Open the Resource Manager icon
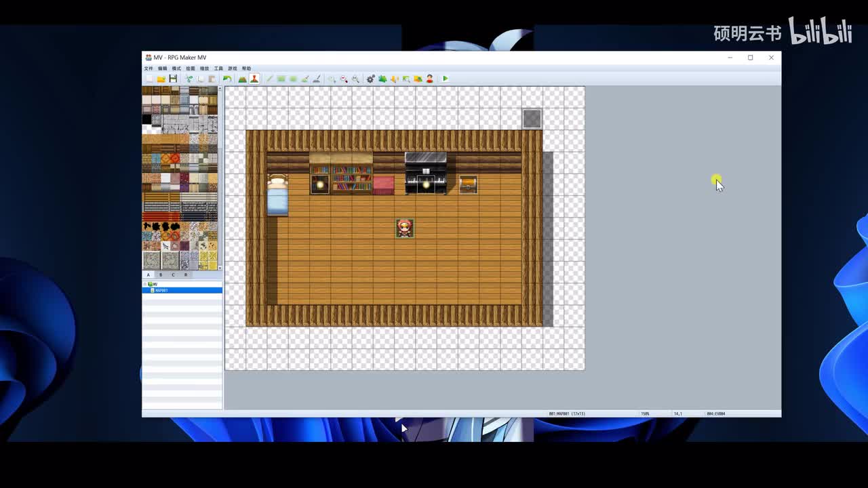Screen dimensions: 868x488 (x=418, y=79)
